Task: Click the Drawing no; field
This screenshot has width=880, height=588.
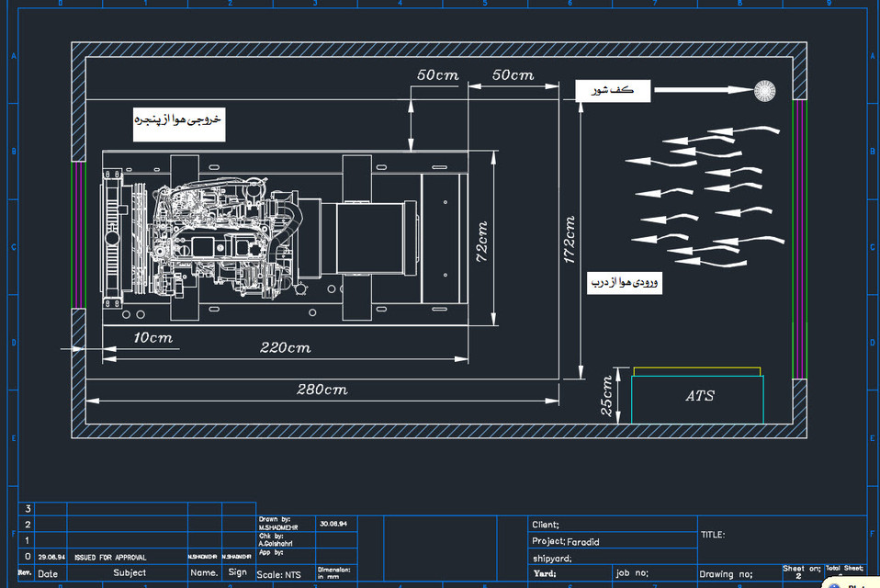Action: coord(726,573)
